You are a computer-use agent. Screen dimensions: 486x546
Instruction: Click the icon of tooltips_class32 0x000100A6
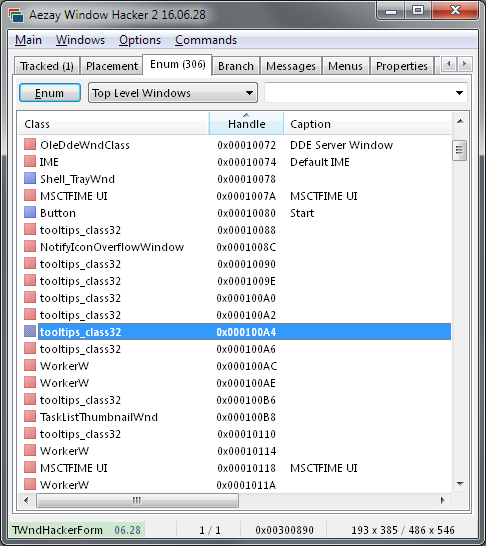30,348
